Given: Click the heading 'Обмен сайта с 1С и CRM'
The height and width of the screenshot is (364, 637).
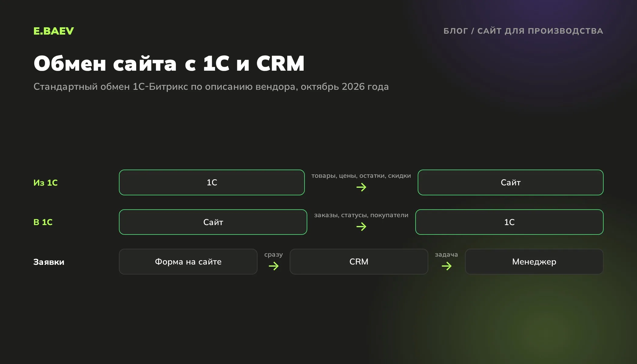Looking at the screenshot, I should (x=169, y=63).
